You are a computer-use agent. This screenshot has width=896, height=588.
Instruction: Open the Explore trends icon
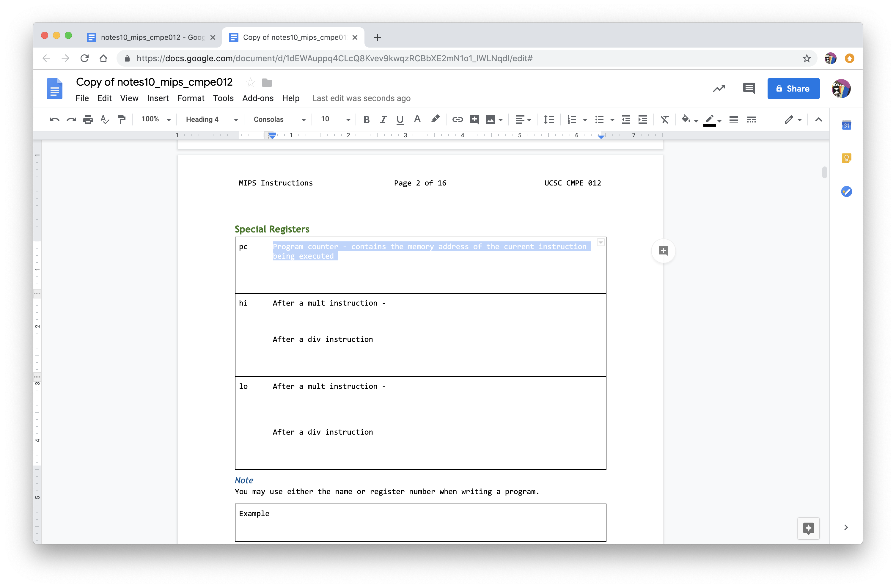(x=719, y=89)
